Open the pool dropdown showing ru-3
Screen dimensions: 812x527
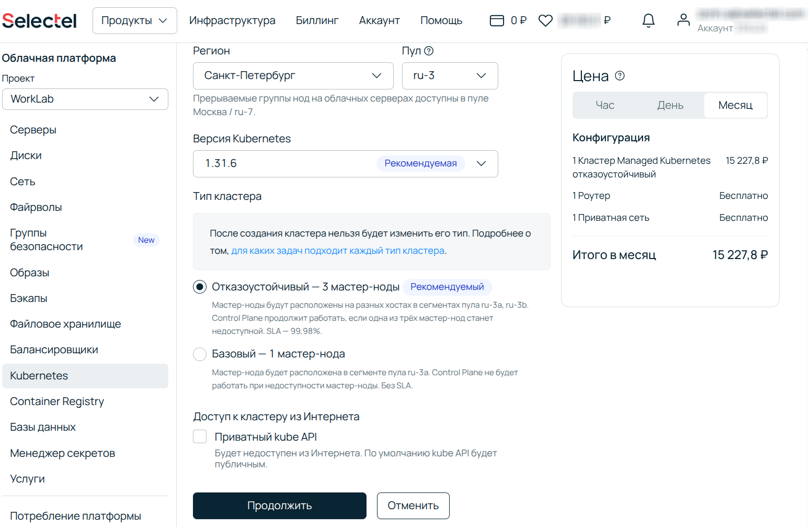point(450,76)
